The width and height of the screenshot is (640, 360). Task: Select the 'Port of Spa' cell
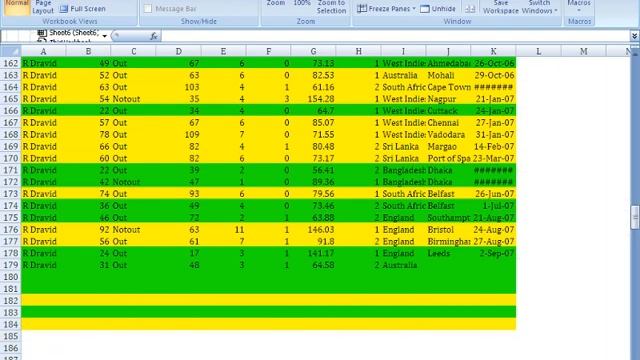(449, 158)
